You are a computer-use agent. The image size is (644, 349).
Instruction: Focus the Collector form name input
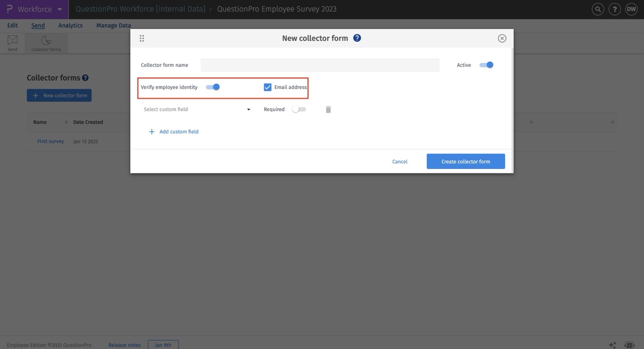tap(320, 65)
